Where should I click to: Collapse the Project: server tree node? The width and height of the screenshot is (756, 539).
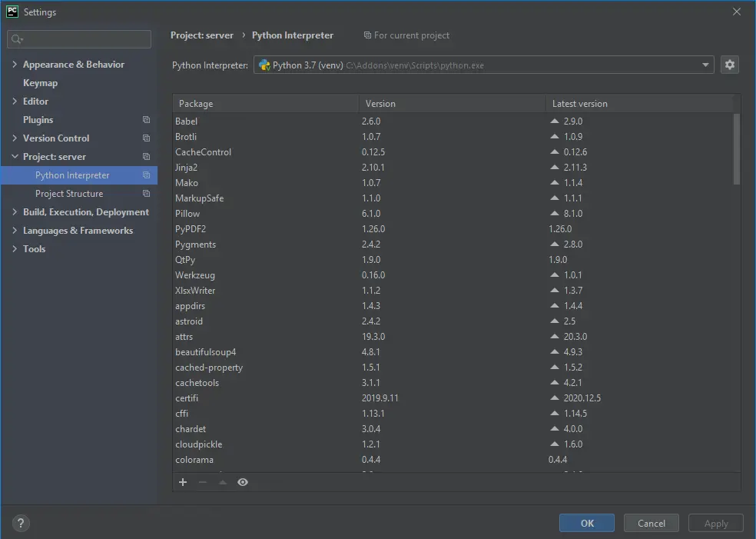click(15, 157)
